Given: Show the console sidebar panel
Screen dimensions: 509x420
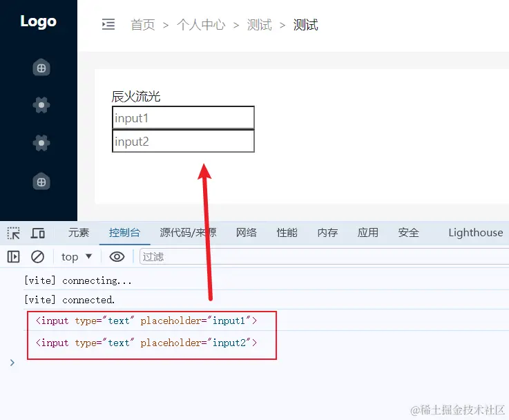Looking at the screenshot, I should [13, 257].
